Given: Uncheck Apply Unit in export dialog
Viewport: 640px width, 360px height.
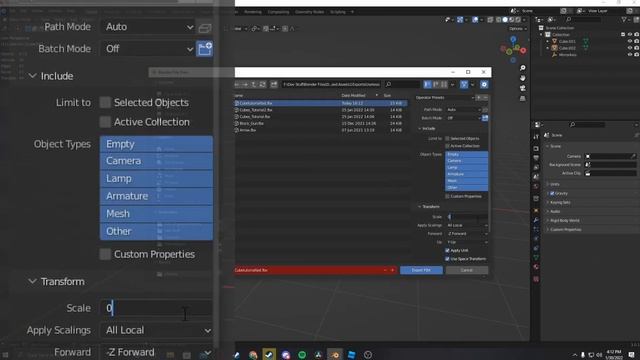Looking at the screenshot, I should click(x=447, y=250).
